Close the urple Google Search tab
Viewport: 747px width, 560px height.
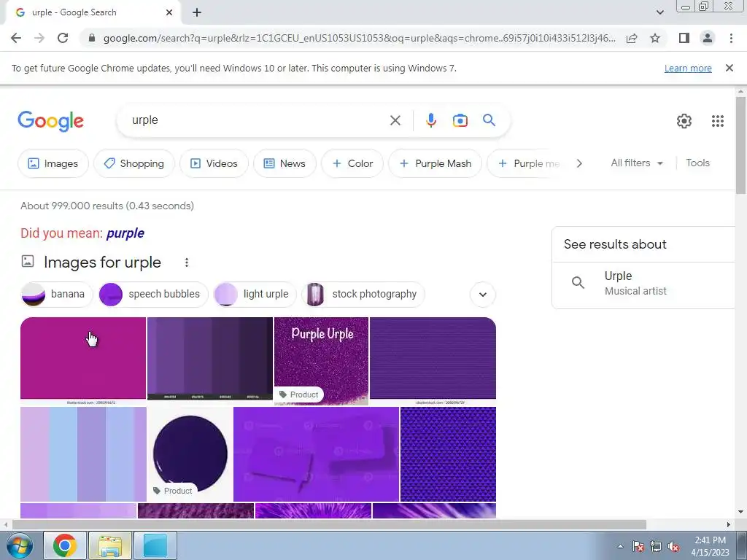[169, 13]
